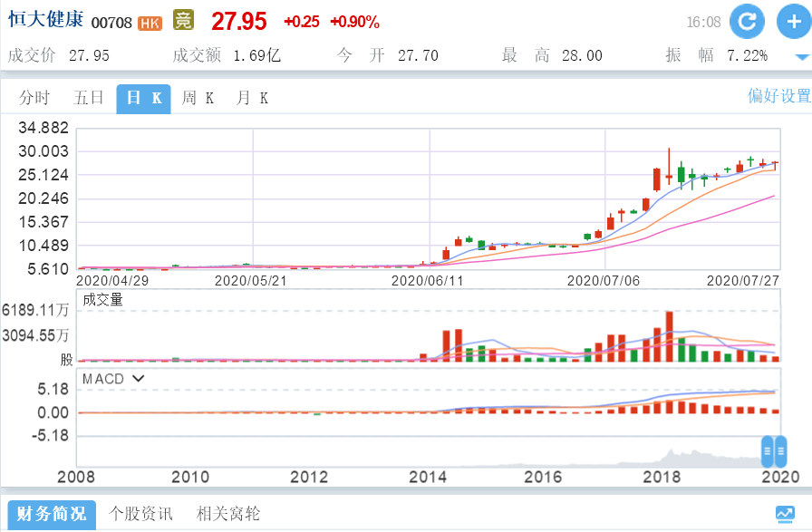Viewport: 812px width, 532px height.
Task: Click volume axis label 6189.11万
Action: (x=35, y=310)
